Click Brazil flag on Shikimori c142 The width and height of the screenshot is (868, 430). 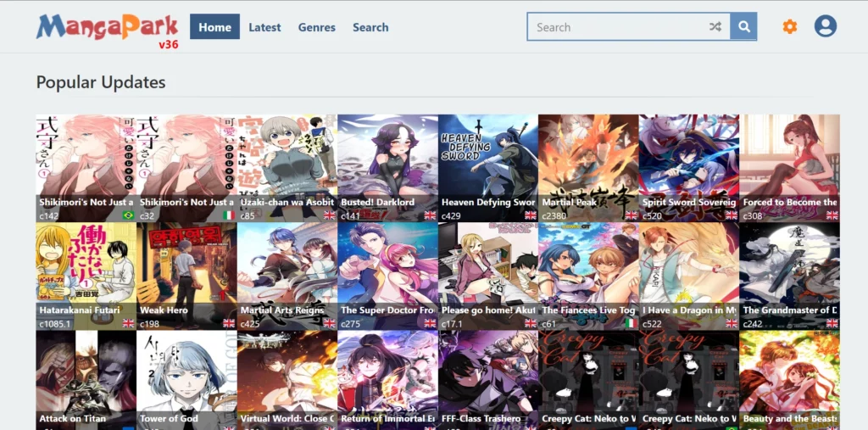[x=128, y=215]
